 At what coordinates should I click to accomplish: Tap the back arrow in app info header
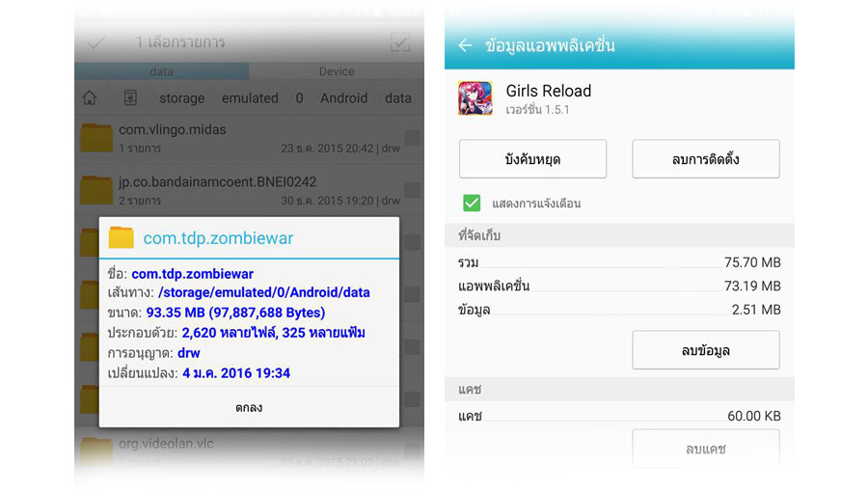(x=465, y=45)
